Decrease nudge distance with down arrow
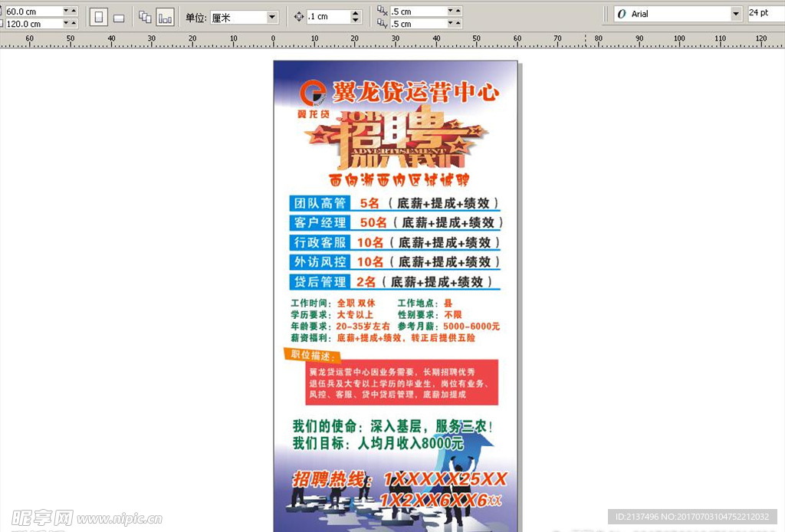 (x=356, y=20)
